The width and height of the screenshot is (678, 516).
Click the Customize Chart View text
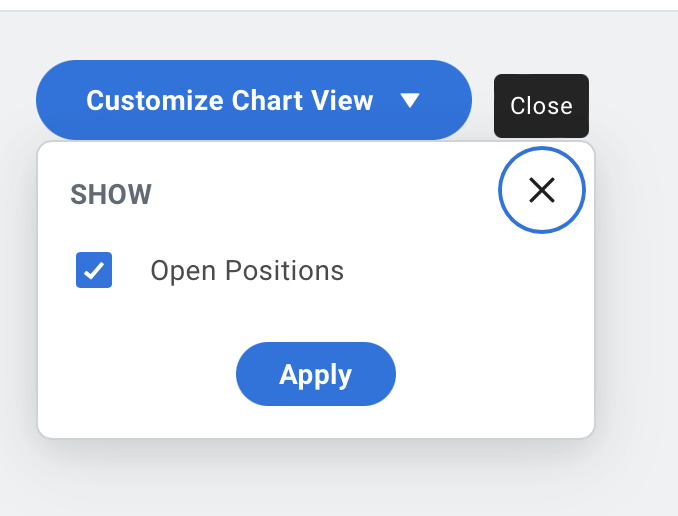point(230,100)
